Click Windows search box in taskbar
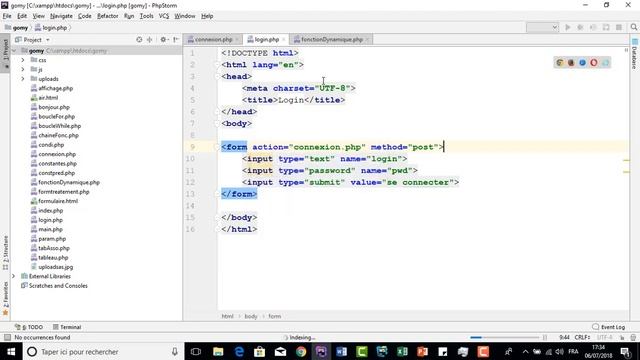The height and width of the screenshot is (360, 640). 102,351
